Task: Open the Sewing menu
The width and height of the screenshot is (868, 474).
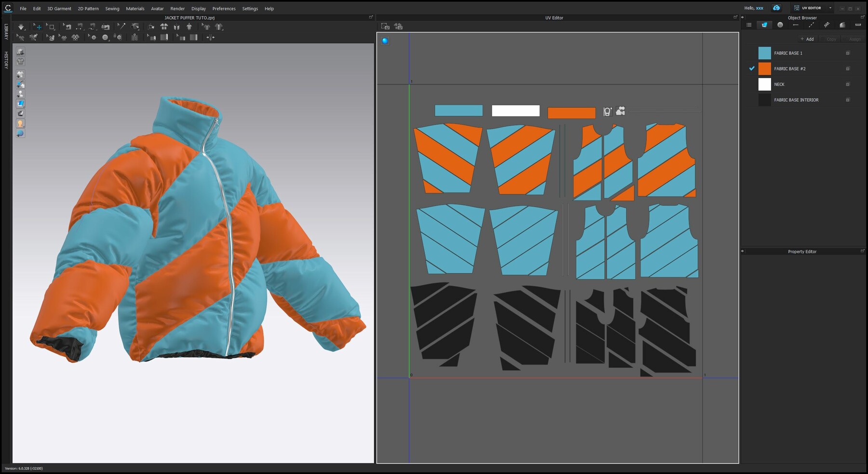Action: [112, 8]
